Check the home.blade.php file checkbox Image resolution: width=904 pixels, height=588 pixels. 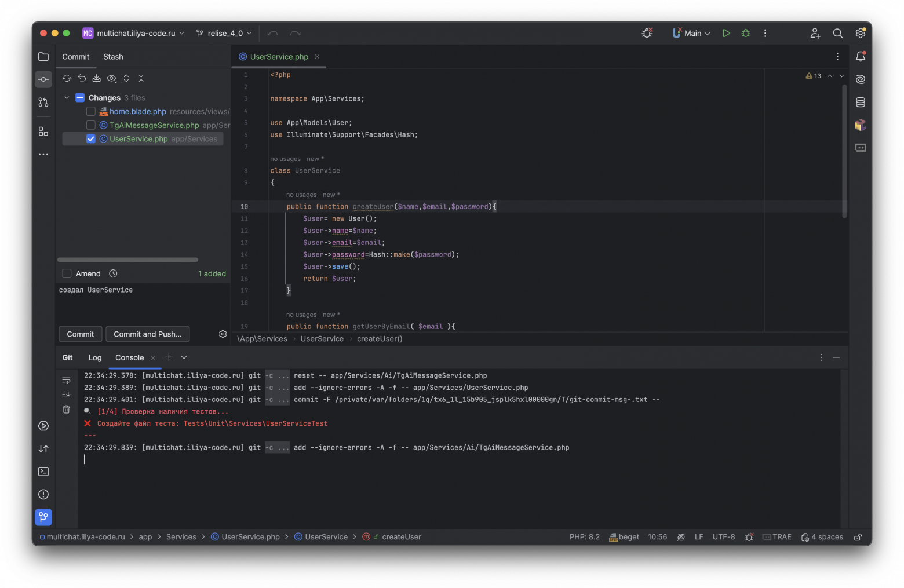coord(91,112)
